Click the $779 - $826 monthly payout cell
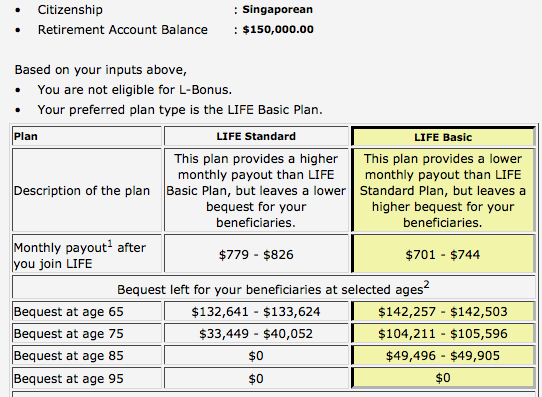This screenshot has width=542, height=397. pyautogui.click(x=256, y=255)
